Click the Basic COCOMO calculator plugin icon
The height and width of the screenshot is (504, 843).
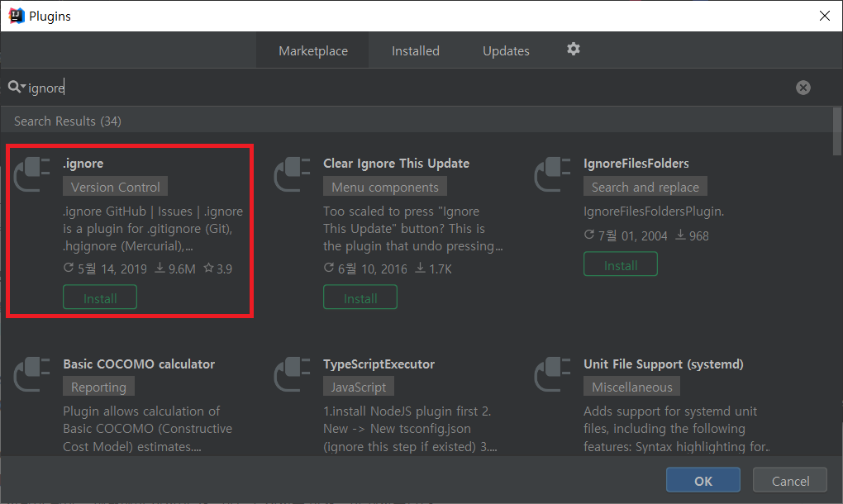[31, 374]
